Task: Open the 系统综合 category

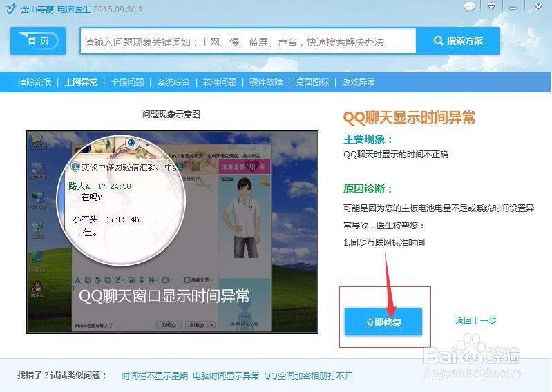Action: point(173,82)
